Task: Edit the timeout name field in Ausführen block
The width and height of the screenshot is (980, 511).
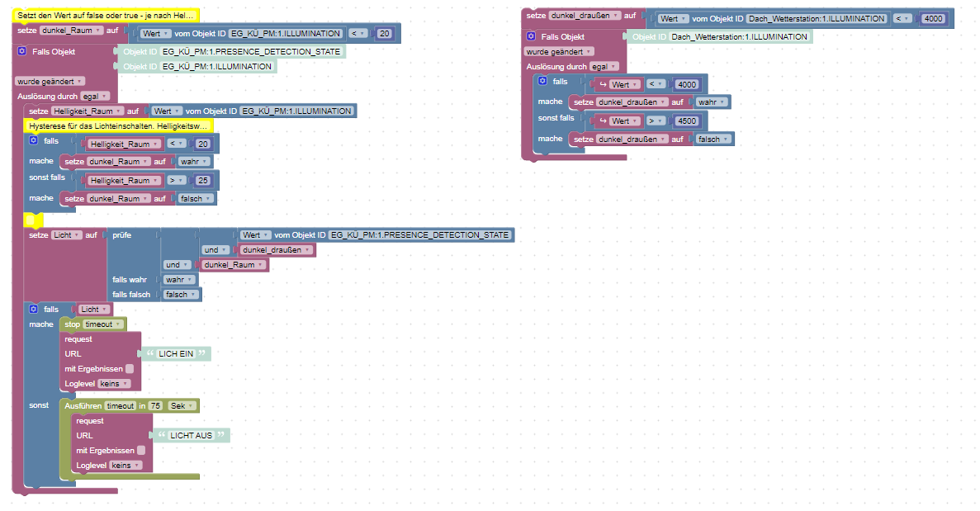Action: 120,406
